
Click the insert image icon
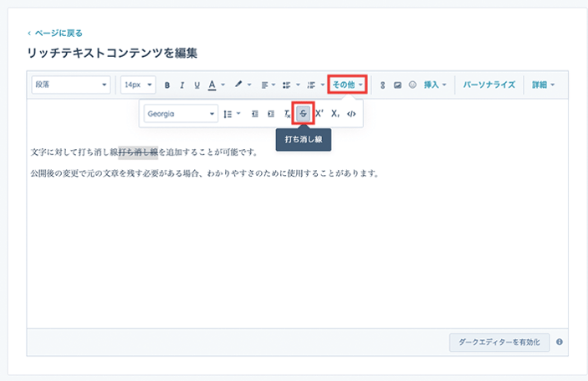pyautogui.click(x=397, y=85)
